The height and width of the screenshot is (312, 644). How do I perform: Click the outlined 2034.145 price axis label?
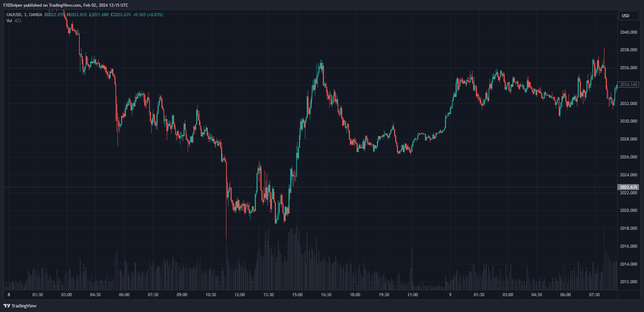[x=628, y=85]
